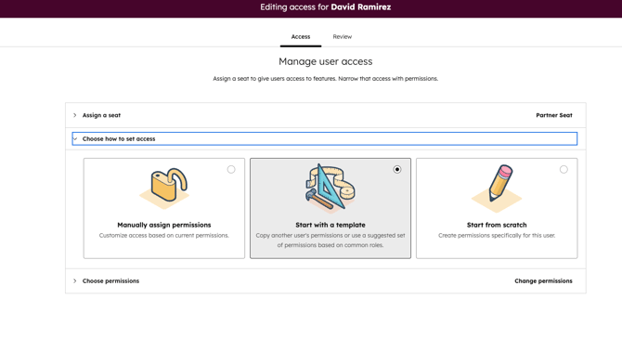Click the pencil illustration
The height and width of the screenshot is (364, 622).
497,188
